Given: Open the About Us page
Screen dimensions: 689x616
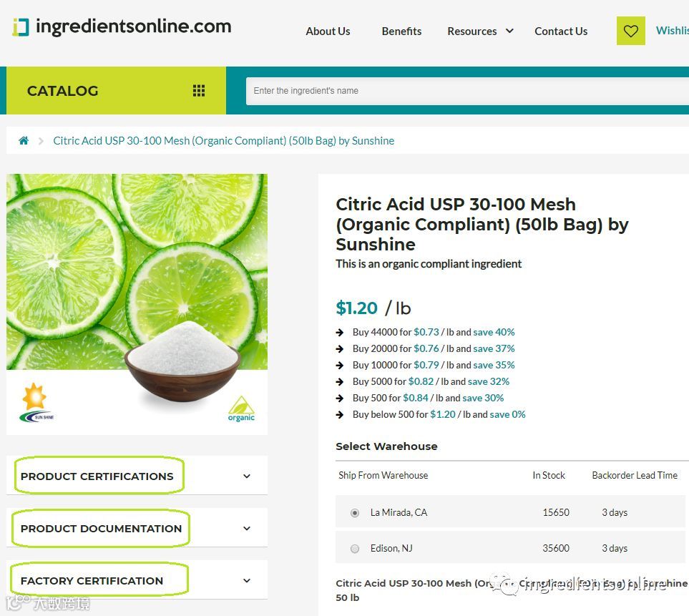Looking at the screenshot, I should click(328, 31).
